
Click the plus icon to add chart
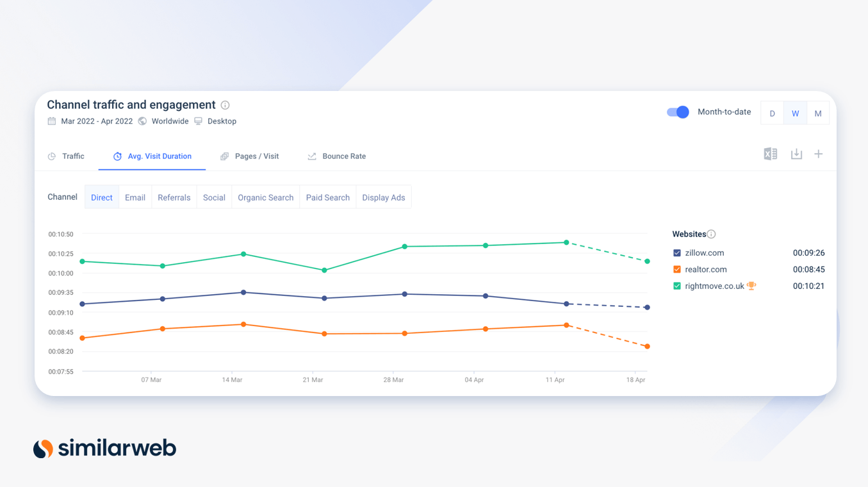coord(819,154)
